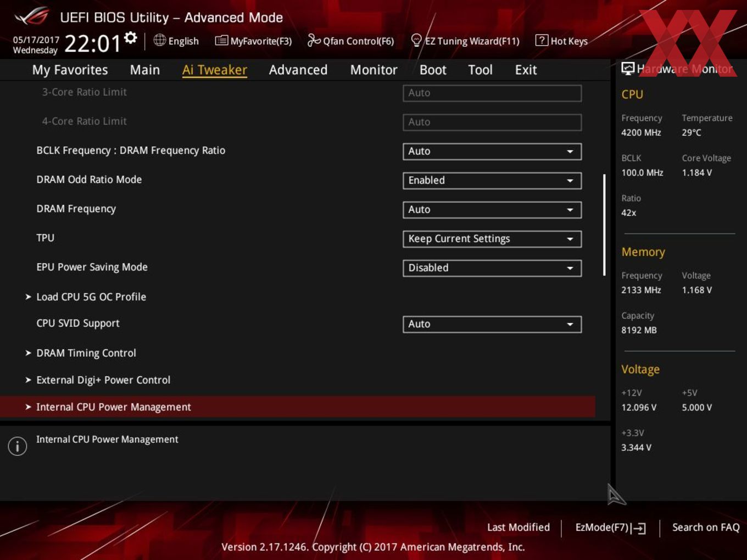This screenshot has width=747, height=560.
Task: Select the Ai Tweaker tab
Action: (x=215, y=70)
